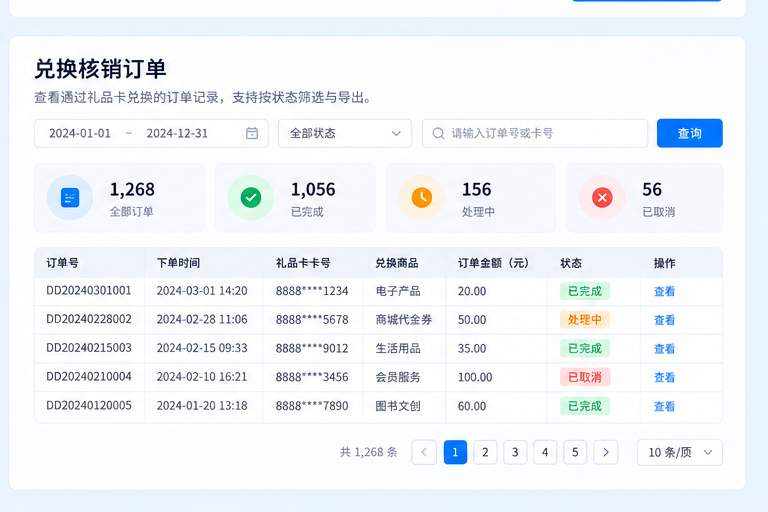Image resolution: width=768 pixels, height=512 pixels.
Task: Click the 兑换商品 column header
Action: click(397, 263)
